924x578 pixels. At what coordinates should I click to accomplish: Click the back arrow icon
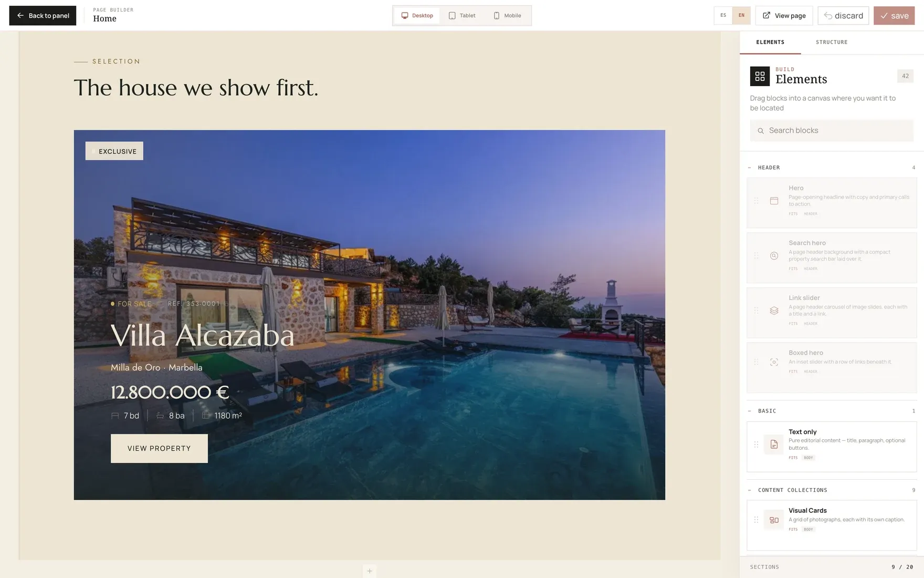(20, 16)
